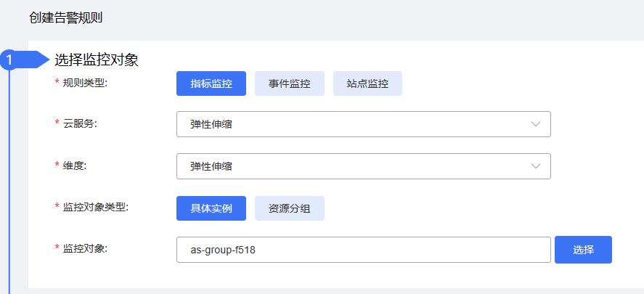Image resolution: width=644 pixels, height=294 pixels.
Task: Choose 站点监控 as rule type
Action: pyautogui.click(x=367, y=83)
